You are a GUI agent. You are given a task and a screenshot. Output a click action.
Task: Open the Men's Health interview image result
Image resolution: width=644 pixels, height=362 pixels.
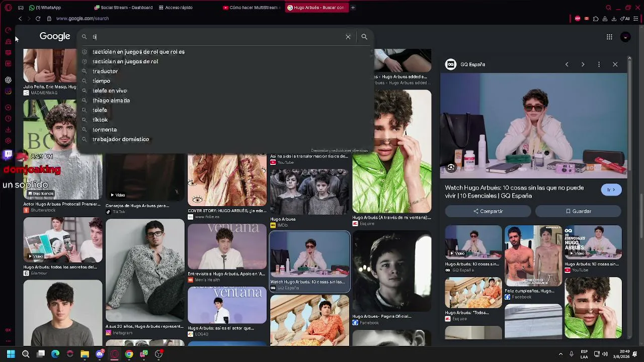point(227,247)
